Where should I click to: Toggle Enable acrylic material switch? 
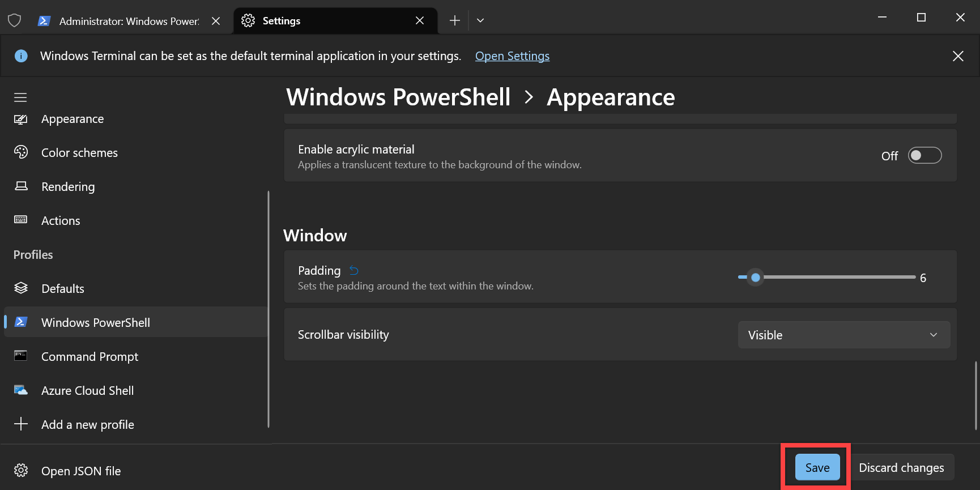click(x=924, y=155)
